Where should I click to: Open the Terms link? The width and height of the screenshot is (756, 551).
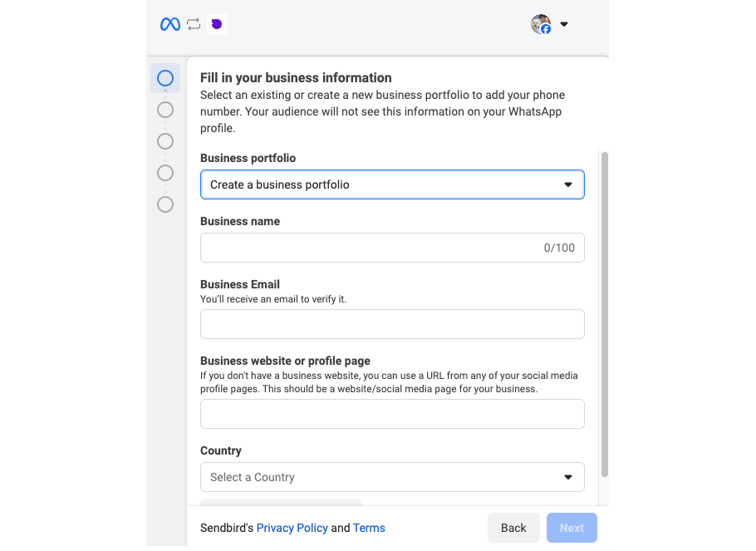coord(369,528)
